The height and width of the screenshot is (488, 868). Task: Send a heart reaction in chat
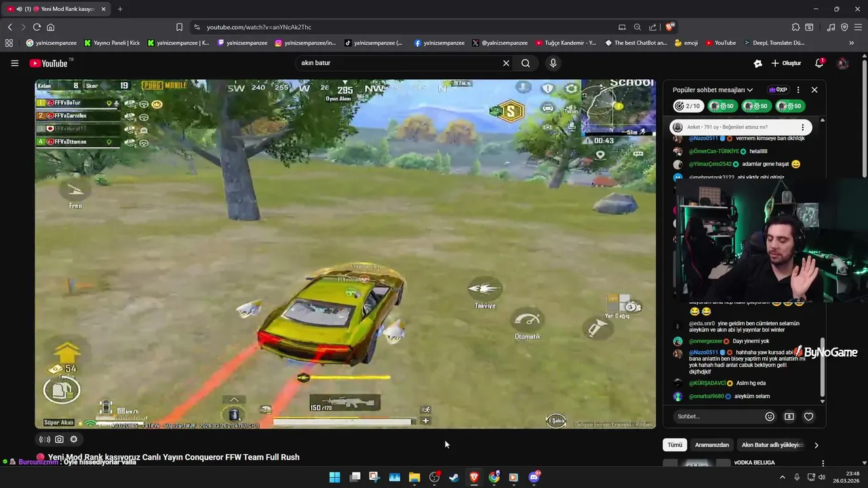(x=808, y=416)
